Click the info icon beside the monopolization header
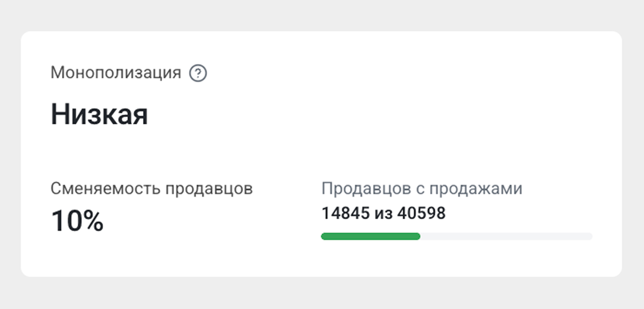 click(x=198, y=73)
